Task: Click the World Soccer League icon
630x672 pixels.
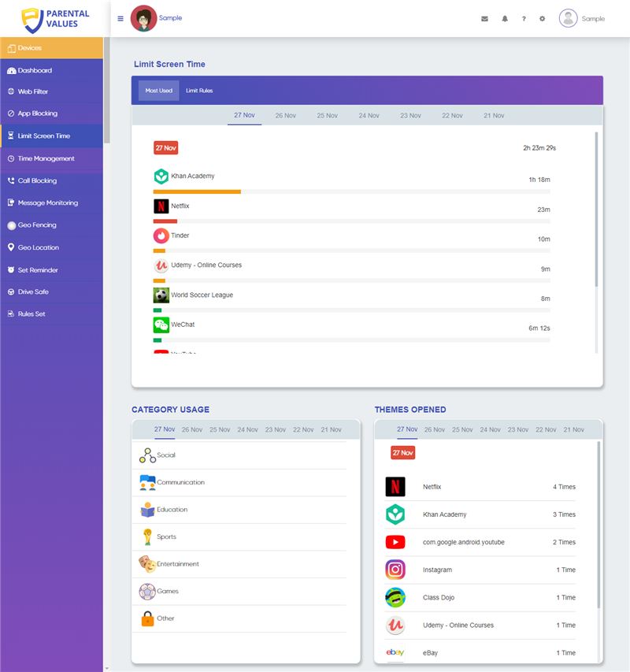Action: (x=161, y=295)
